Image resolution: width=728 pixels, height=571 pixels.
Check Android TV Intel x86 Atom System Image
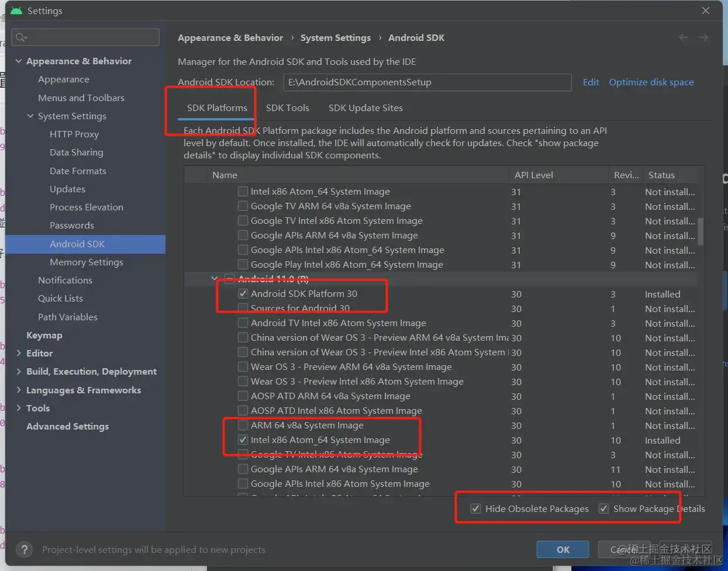coord(243,323)
